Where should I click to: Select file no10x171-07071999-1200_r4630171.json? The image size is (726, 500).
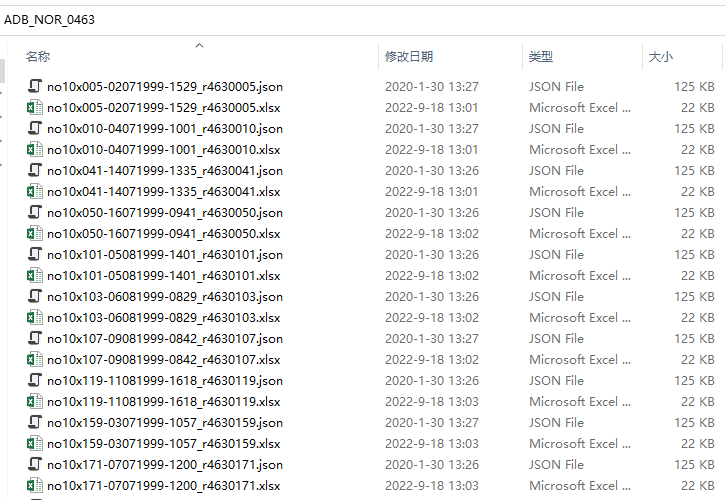coord(165,464)
